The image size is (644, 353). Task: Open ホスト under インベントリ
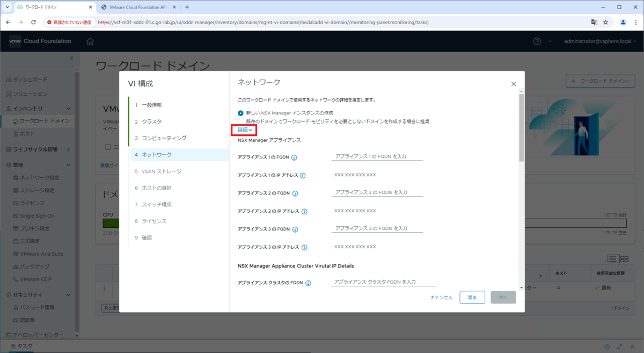[27, 133]
